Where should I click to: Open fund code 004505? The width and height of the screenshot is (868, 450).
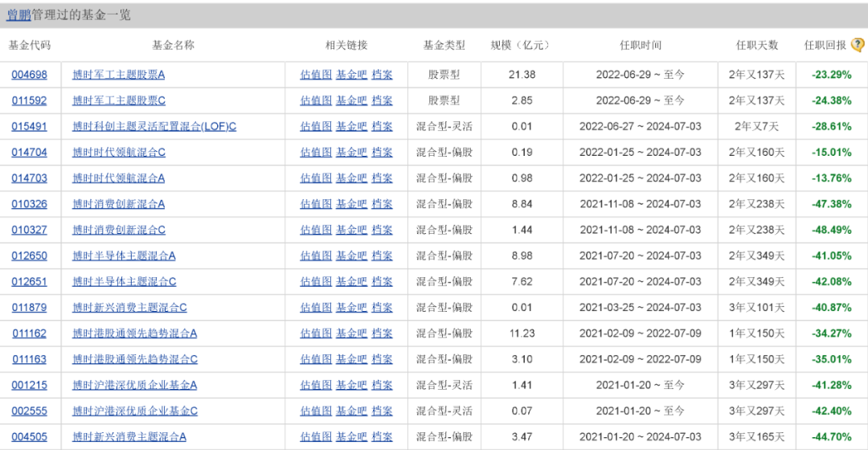pos(30,436)
